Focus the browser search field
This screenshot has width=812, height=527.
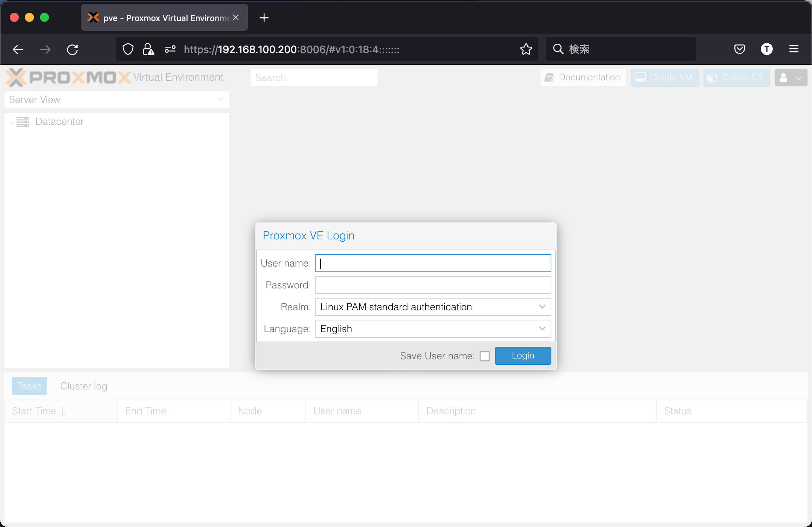click(621, 49)
